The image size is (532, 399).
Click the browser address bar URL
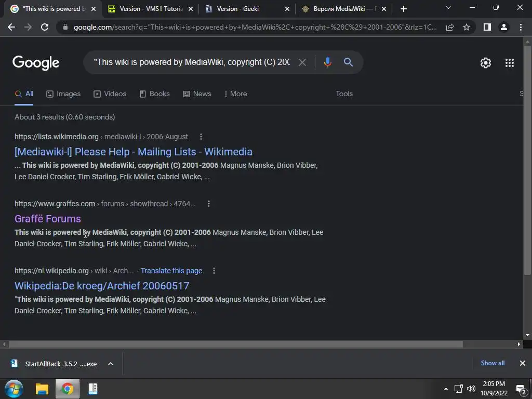(x=255, y=27)
